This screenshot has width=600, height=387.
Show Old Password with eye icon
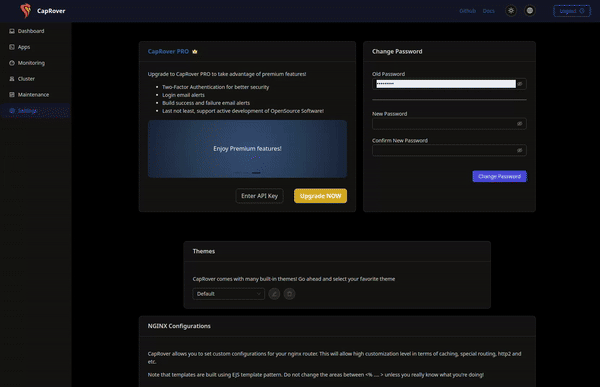pos(520,84)
